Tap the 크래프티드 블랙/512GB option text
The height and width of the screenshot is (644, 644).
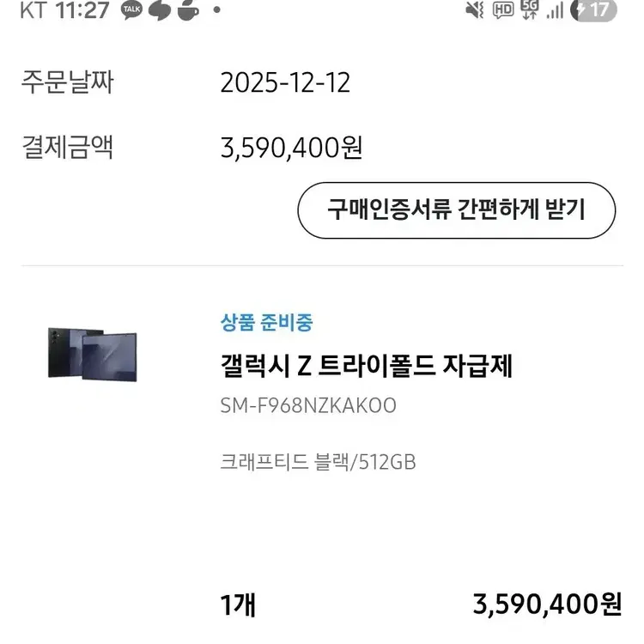[318, 462]
